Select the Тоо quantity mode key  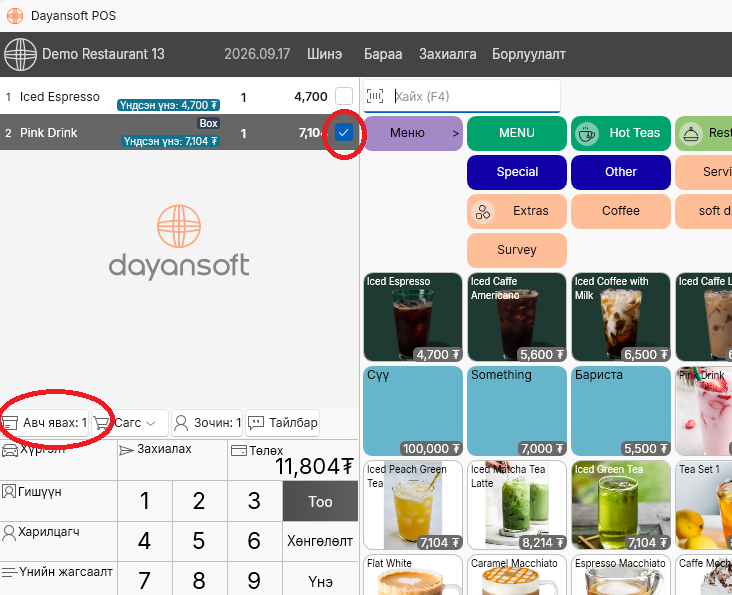pyautogui.click(x=320, y=502)
